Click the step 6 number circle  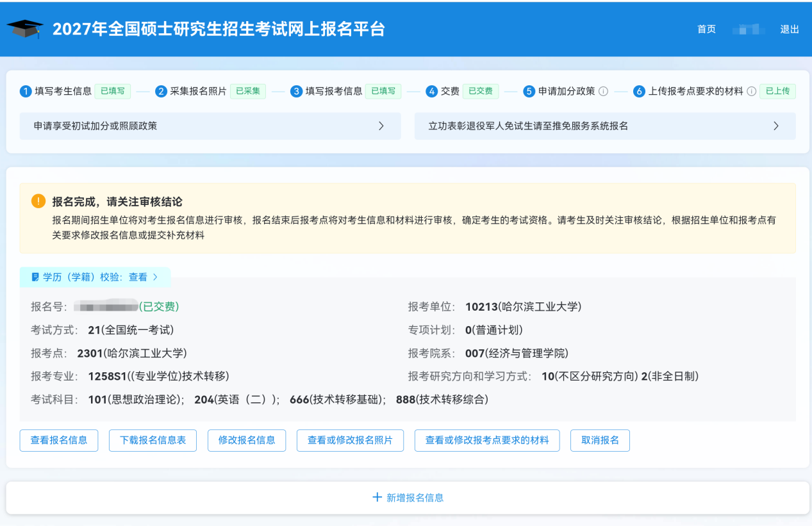pos(639,92)
